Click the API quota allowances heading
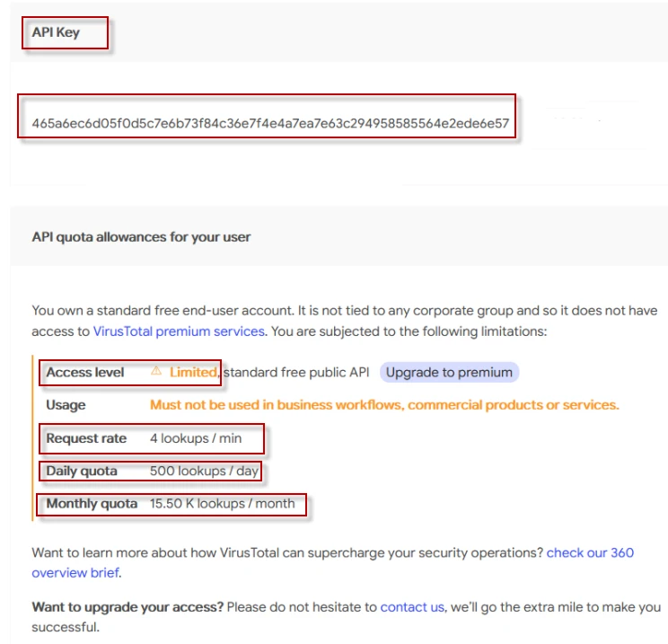The height and width of the screenshot is (644, 668). coord(141,237)
